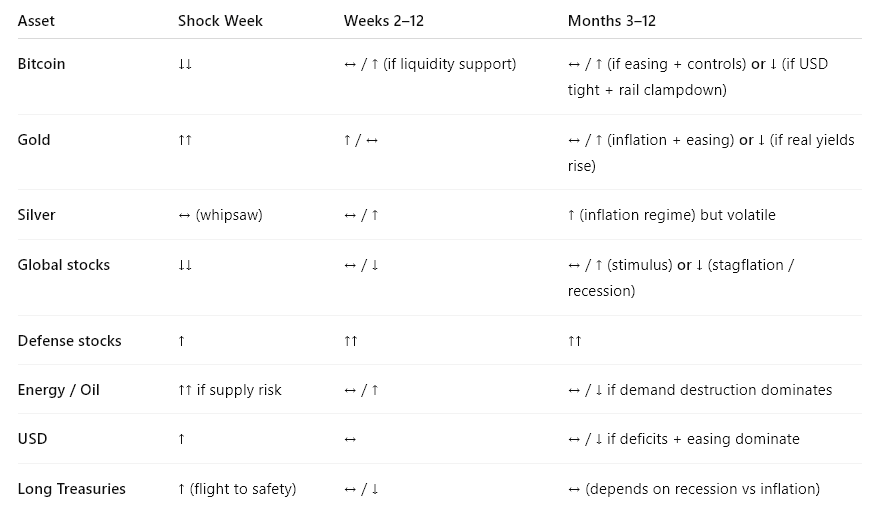Image resolution: width=879 pixels, height=521 pixels.
Task: Click the Asset column header
Action: pyautogui.click(x=36, y=21)
